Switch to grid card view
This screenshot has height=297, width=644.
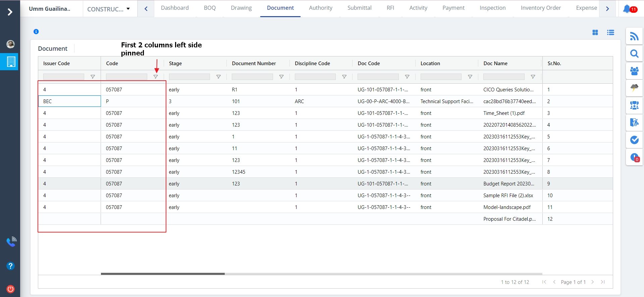[x=595, y=33]
